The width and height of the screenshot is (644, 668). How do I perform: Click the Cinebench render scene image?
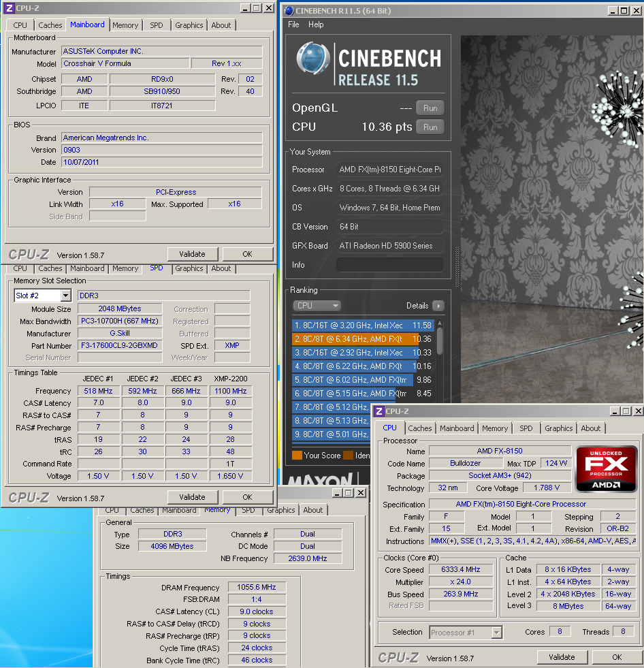tap(552, 219)
